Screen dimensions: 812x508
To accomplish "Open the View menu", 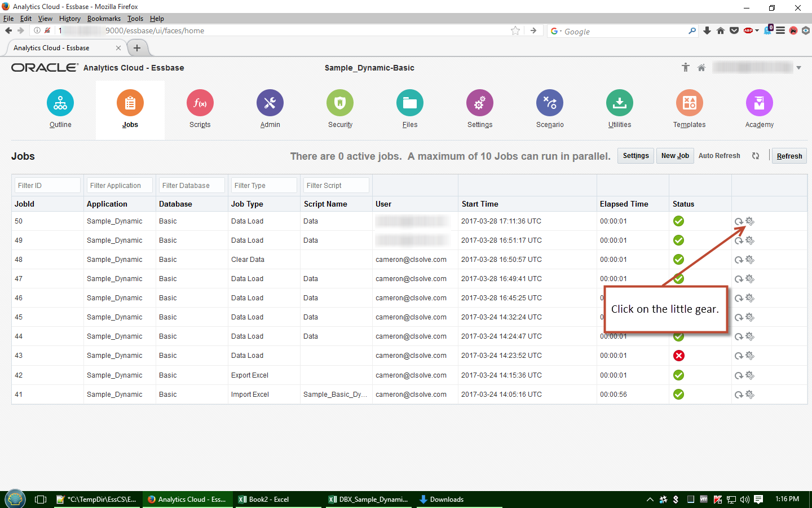I will 45,19.
